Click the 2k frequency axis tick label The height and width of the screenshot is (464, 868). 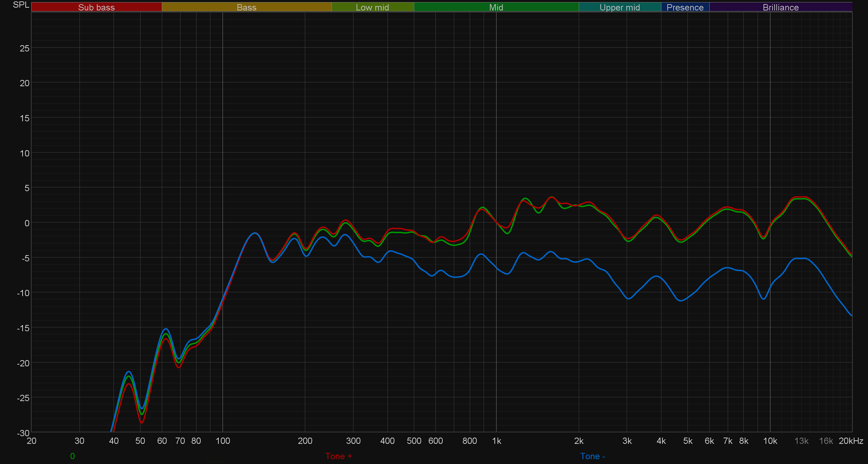tap(578, 441)
